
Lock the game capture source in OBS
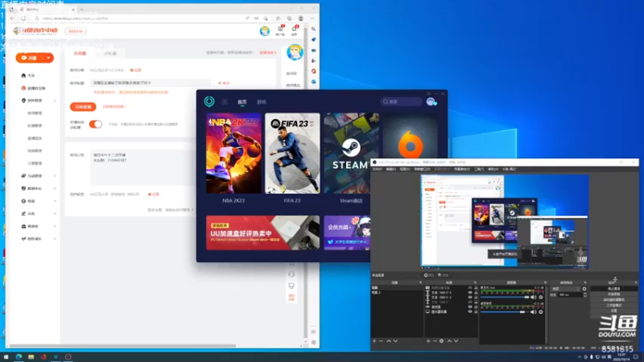[x=476, y=307]
